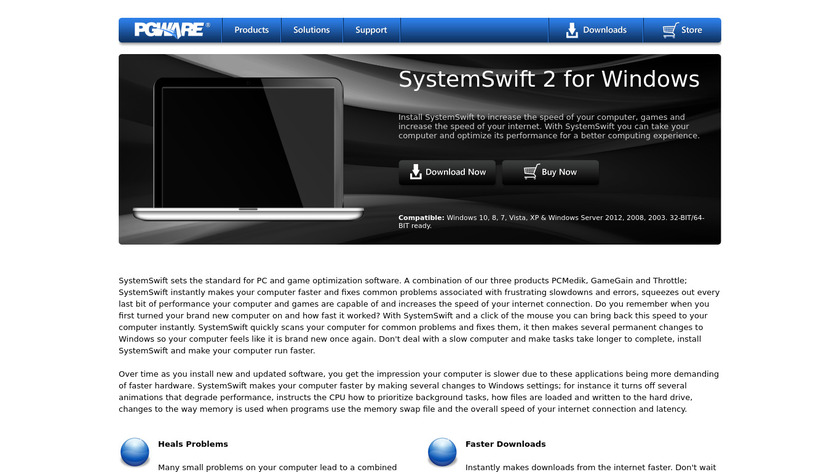
Task: Click the download arrow icon in the nav bar
Action: [x=572, y=30]
